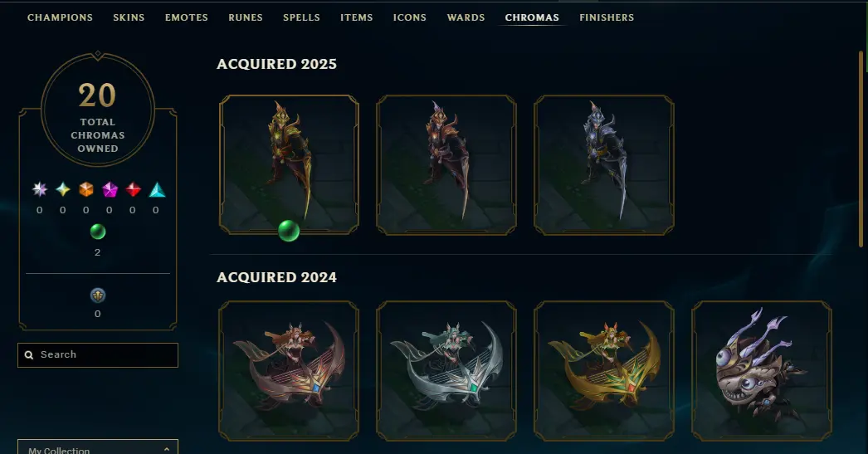Click the red ruby gem icon
868x454 pixels.
133,190
